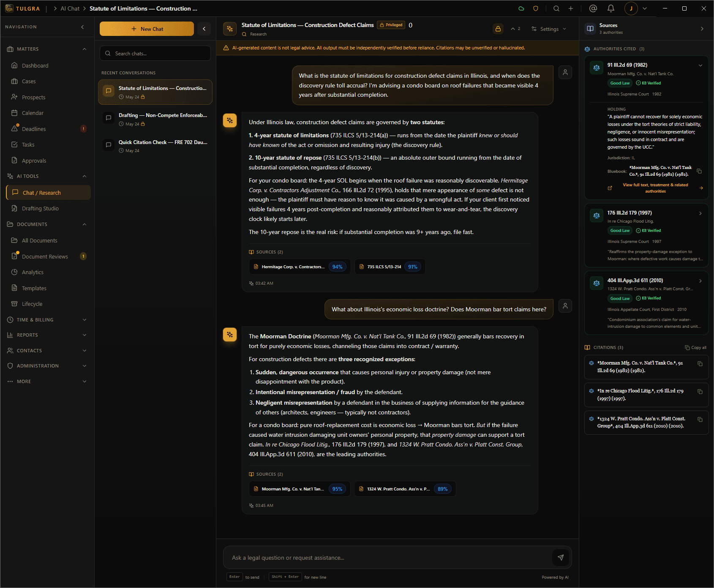The height and width of the screenshot is (588, 714).
Task: Toggle the chat privilege lock icon
Action: (x=498, y=29)
